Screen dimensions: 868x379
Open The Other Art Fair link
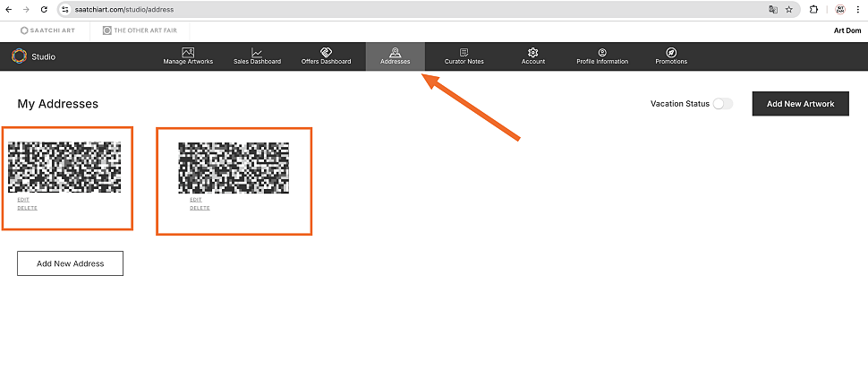pos(140,30)
